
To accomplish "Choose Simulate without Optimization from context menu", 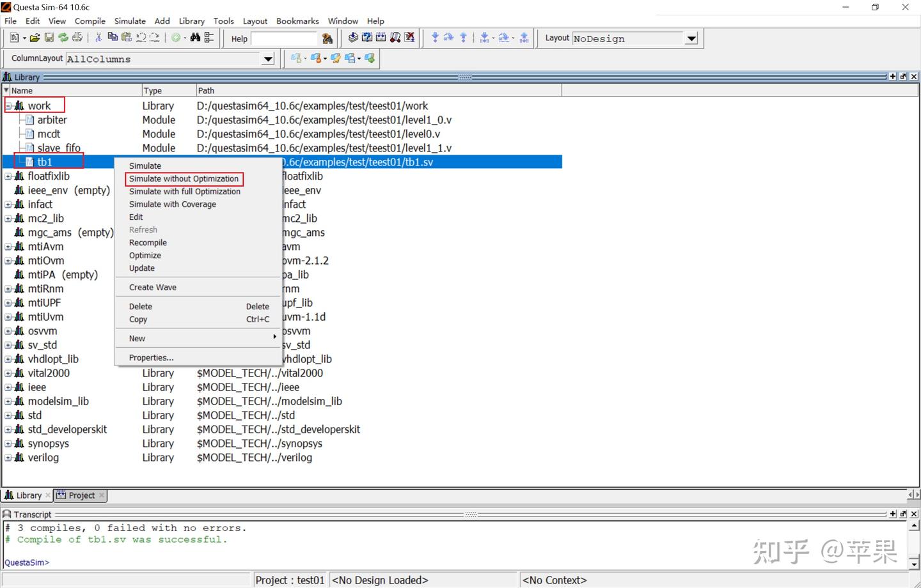I will pyautogui.click(x=184, y=179).
